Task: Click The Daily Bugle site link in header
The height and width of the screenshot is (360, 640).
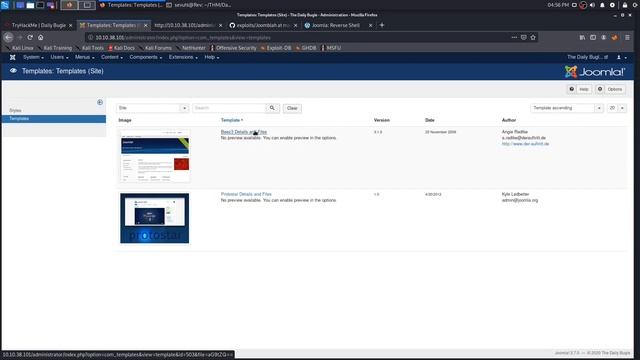Action: pos(587,57)
